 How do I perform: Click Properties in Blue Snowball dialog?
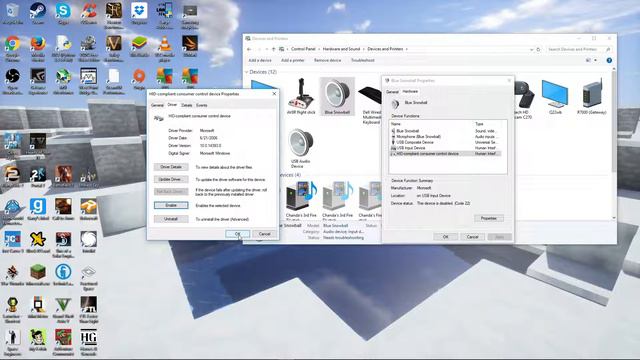coord(489,218)
